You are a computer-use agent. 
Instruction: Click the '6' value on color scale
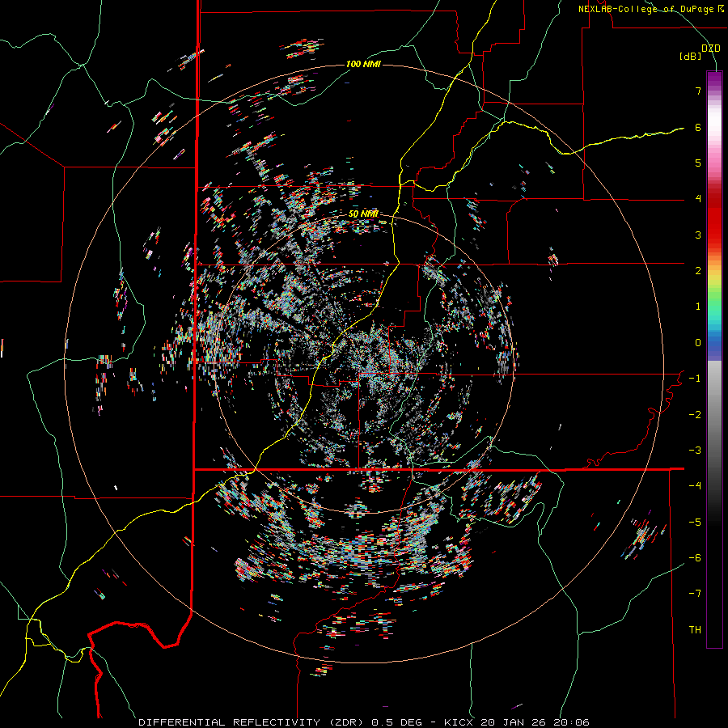pyautogui.click(x=698, y=127)
